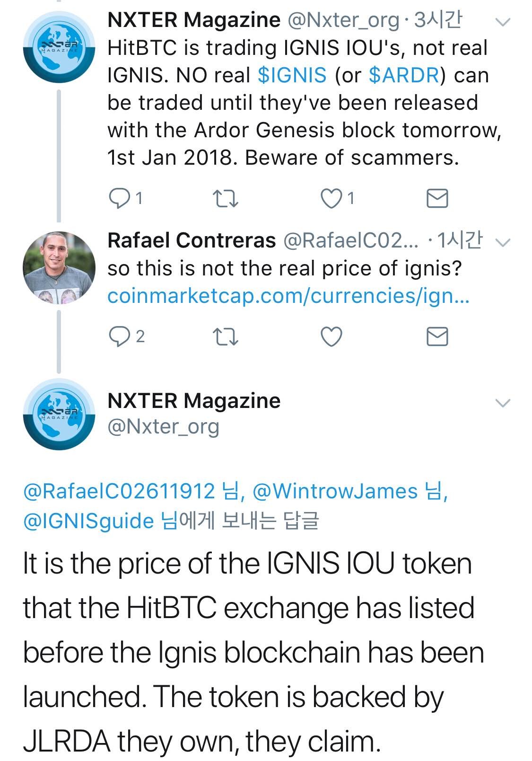The height and width of the screenshot is (761, 532).
Task: Like Rafael Contreras's tweet
Action: pyautogui.click(x=331, y=336)
